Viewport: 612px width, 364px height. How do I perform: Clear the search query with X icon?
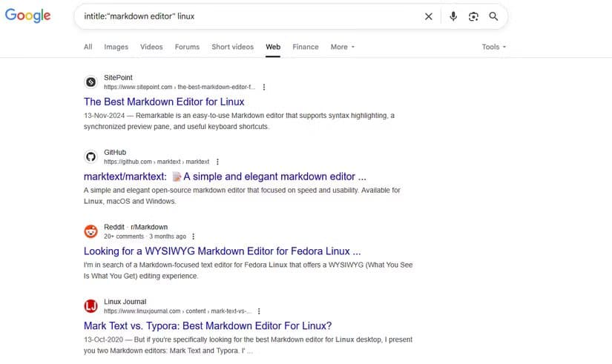pyautogui.click(x=429, y=16)
